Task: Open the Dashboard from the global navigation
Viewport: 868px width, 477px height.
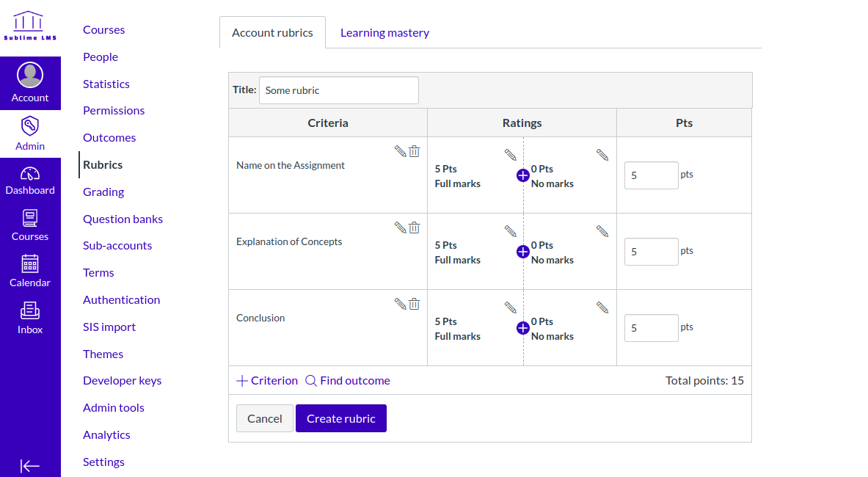Action: point(30,181)
